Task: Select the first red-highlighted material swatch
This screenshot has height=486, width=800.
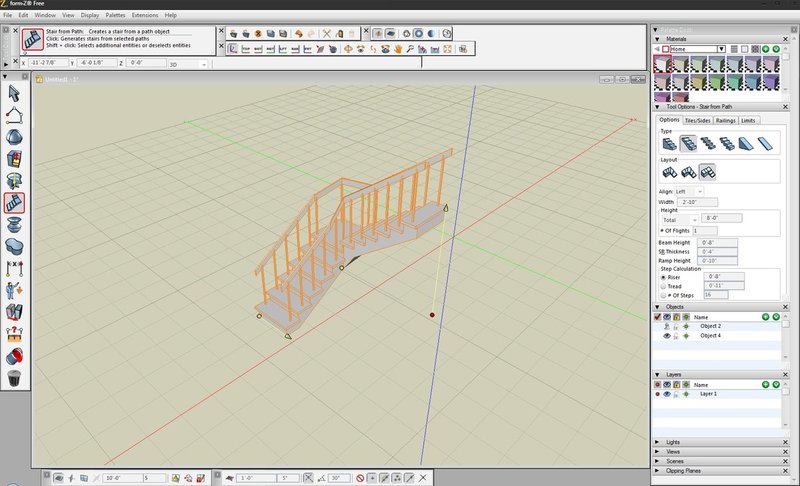Action: coord(663,64)
